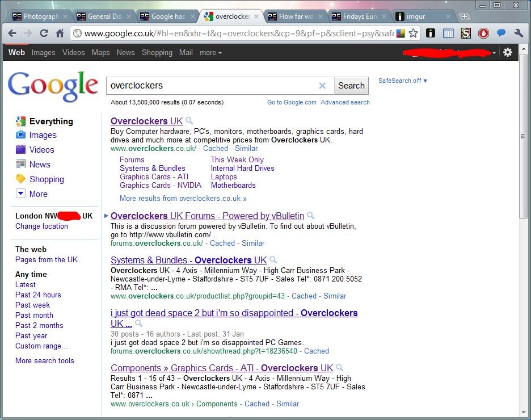Close the active overclockers tab

(x=256, y=16)
